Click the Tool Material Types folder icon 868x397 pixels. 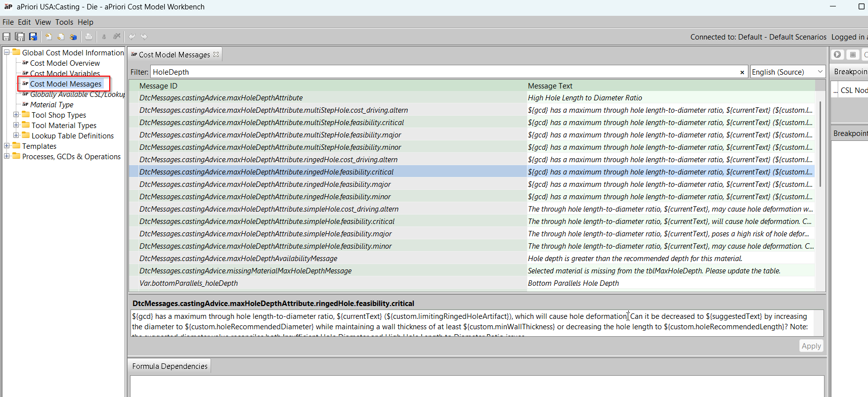[26, 125]
